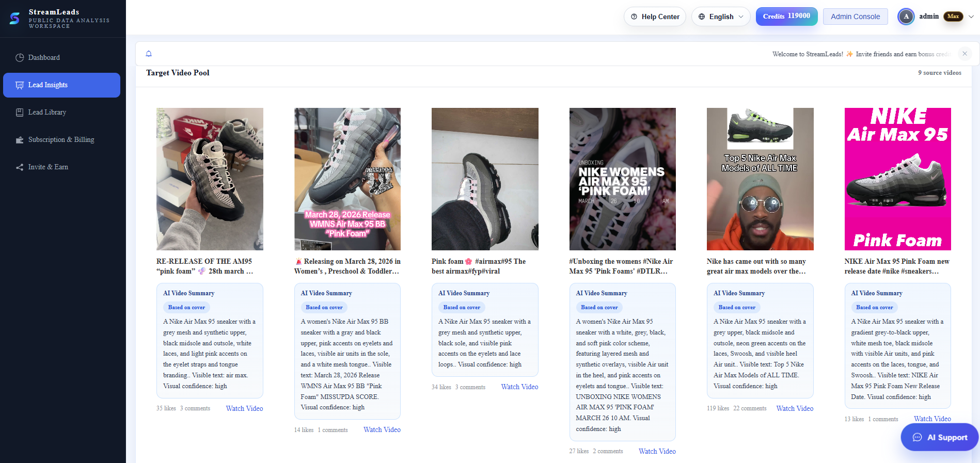
Task: Open the Help Center button
Action: (655, 17)
